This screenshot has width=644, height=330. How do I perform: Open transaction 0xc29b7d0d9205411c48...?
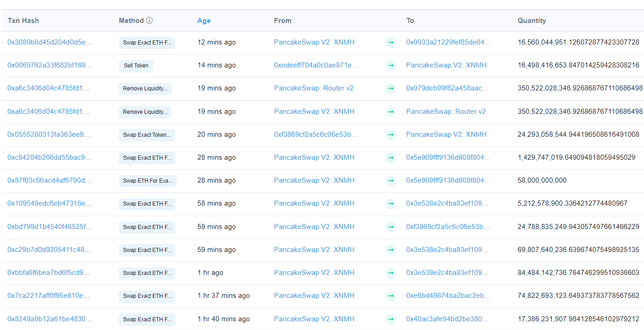point(50,250)
